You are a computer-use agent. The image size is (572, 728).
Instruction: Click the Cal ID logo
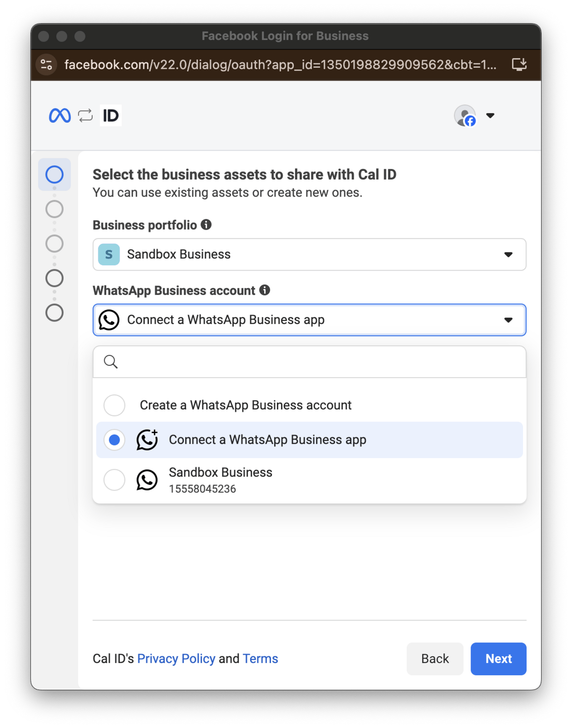(110, 116)
